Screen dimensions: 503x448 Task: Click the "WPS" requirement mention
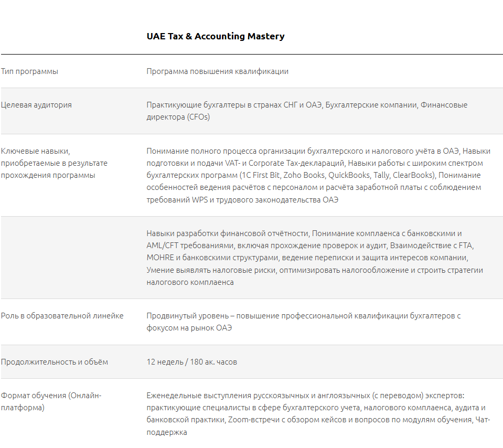click(201, 200)
